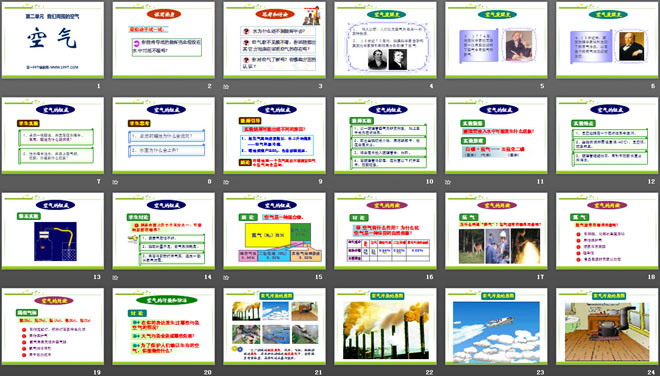Image resolution: width=660 pixels, height=376 pixels.
Task: Select slide 3 thumbnail with three questions
Action: [x=274, y=40]
